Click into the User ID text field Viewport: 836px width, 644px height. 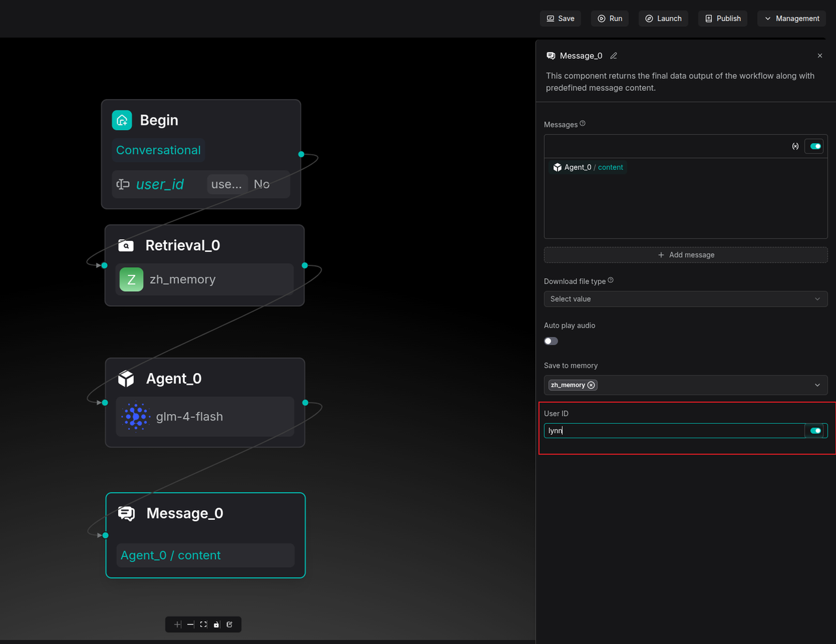pyautogui.click(x=673, y=430)
